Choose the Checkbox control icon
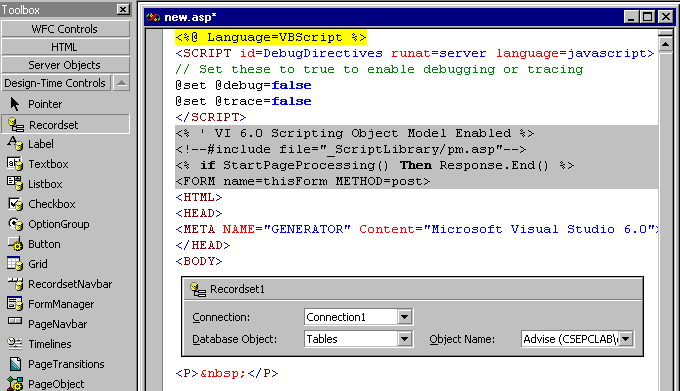 pos(15,204)
